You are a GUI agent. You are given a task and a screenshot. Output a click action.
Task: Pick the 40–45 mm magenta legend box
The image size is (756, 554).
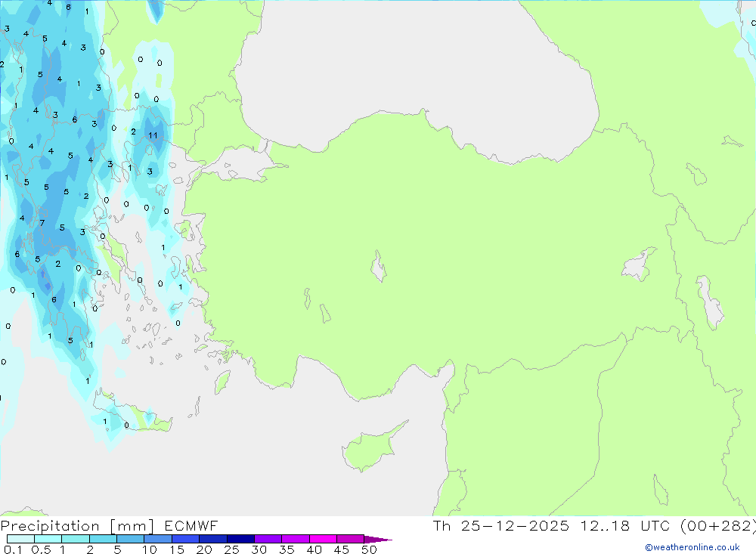click(x=323, y=539)
